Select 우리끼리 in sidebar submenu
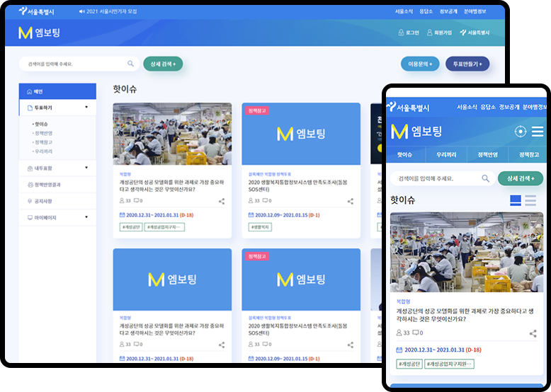551x392 pixels. 44,151
